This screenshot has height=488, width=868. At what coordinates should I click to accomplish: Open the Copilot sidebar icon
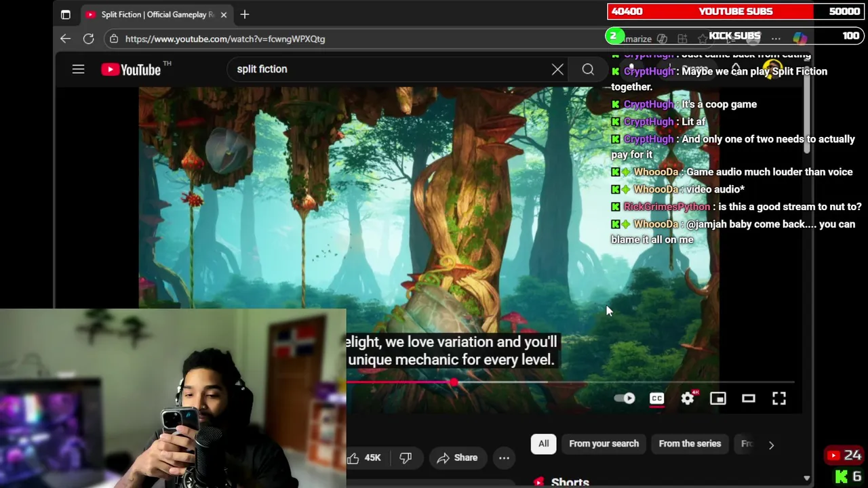[800, 39]
